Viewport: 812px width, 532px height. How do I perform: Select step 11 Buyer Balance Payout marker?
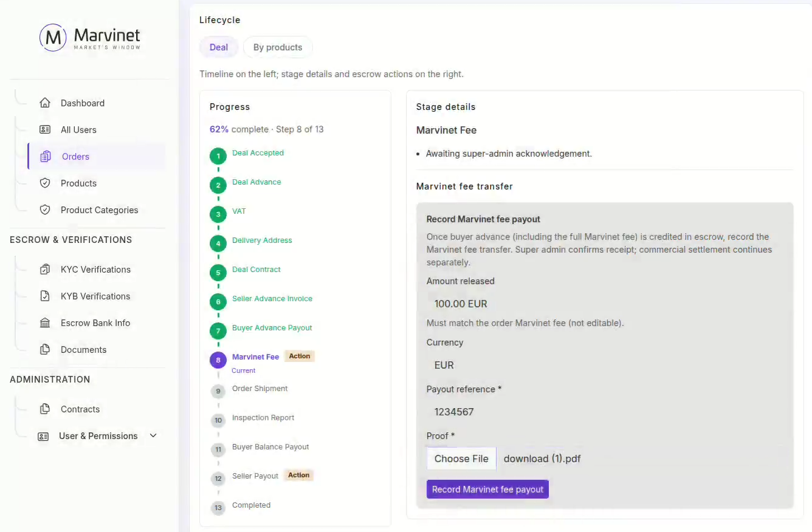tap(218, 450)
